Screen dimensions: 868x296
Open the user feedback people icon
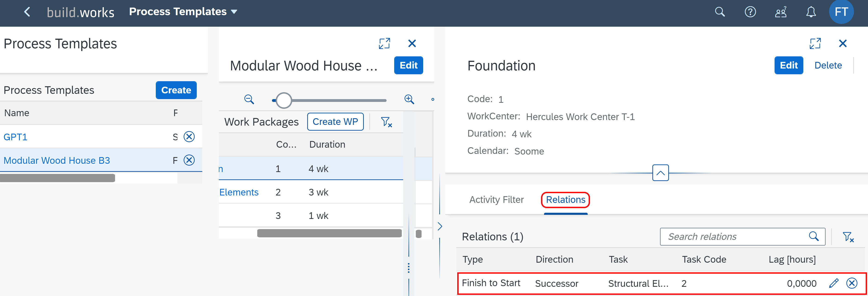coord(781,12)
